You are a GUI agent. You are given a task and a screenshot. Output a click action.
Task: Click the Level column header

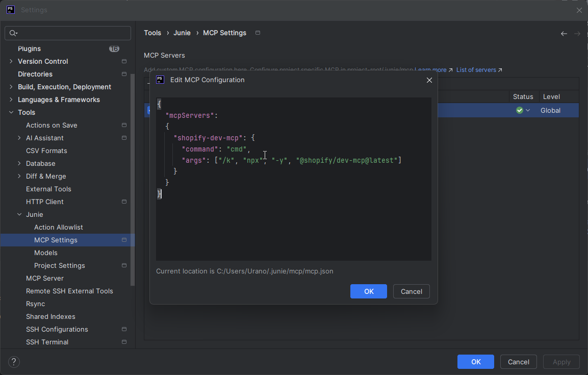[551, 97]
